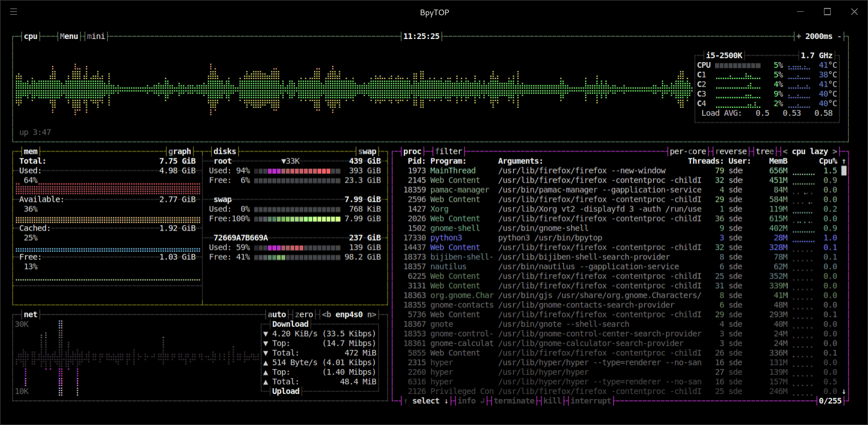Move process selection up with the up arrow
868x425 pixels.
pyautogui.click(x=405, y=401)
